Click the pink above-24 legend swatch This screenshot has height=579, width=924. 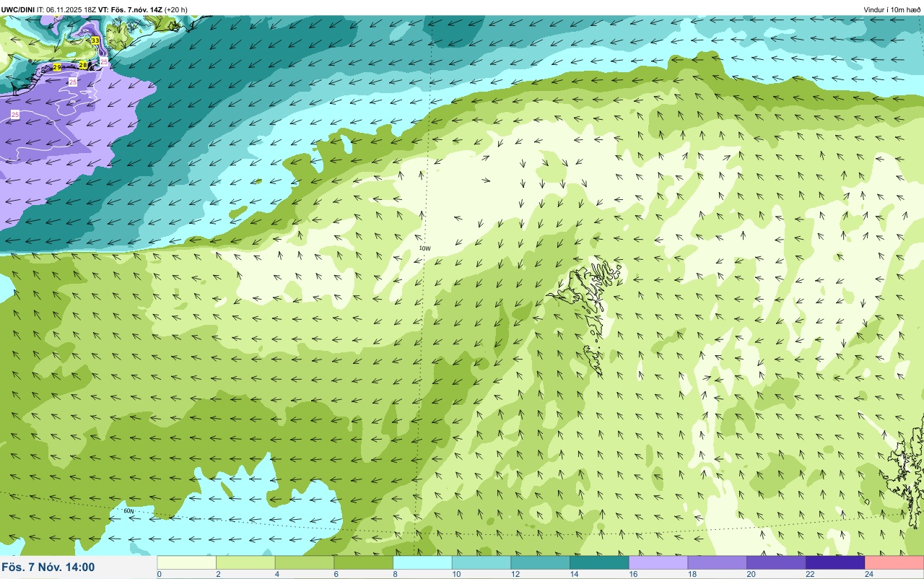pyautogui.click(x=894, y=562)
